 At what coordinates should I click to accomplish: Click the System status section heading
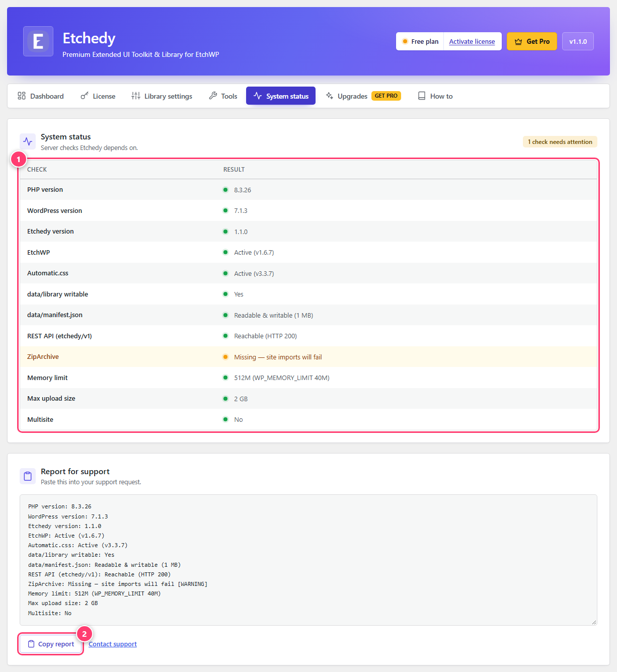coord(66,136)
